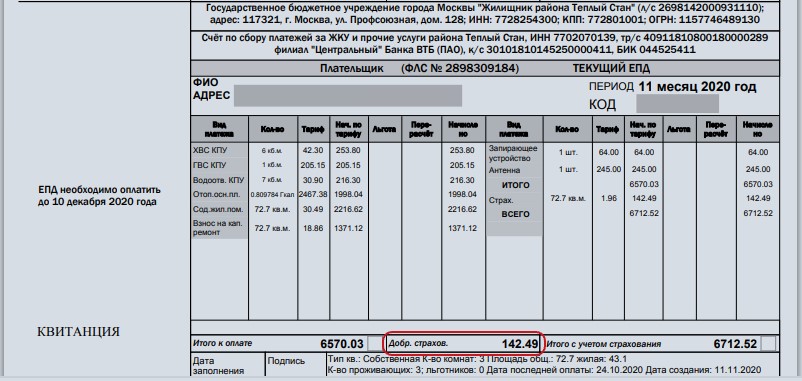Viewport: 802px width, 381px height.
Task: Click the payment deadline 10 декабря 2020 notice
Action: click(x=99, y=196)
